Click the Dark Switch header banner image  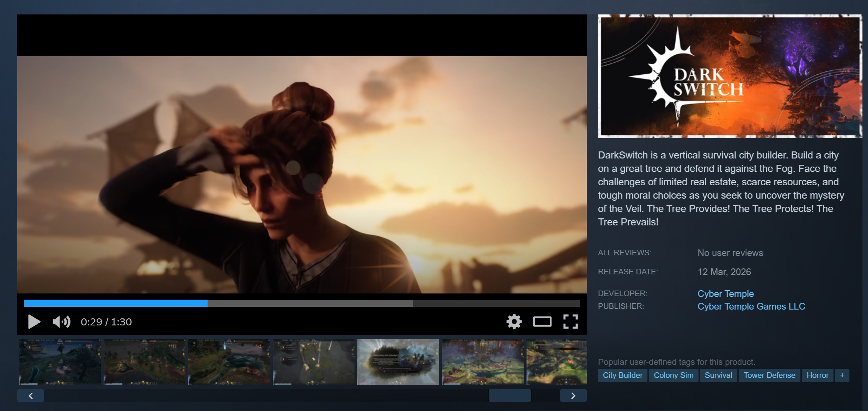point(730,76)
